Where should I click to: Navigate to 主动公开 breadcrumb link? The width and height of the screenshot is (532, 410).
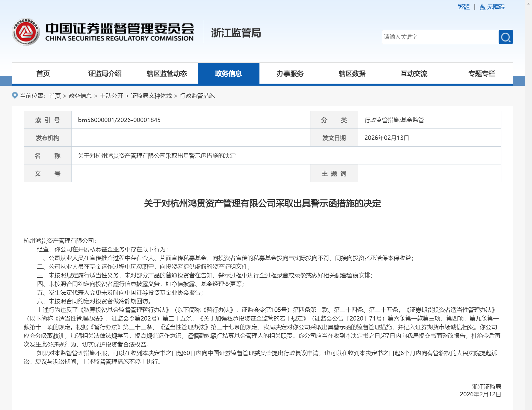[x=111, y=96]
